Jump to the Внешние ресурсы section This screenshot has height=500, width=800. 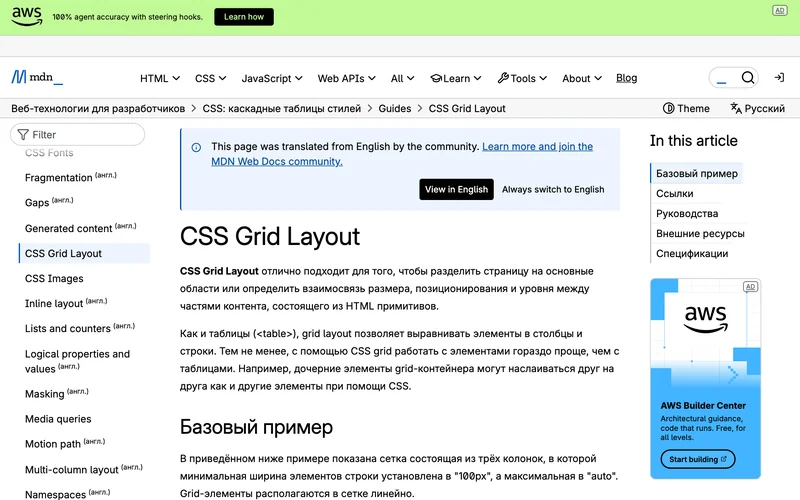coord(700,233)
